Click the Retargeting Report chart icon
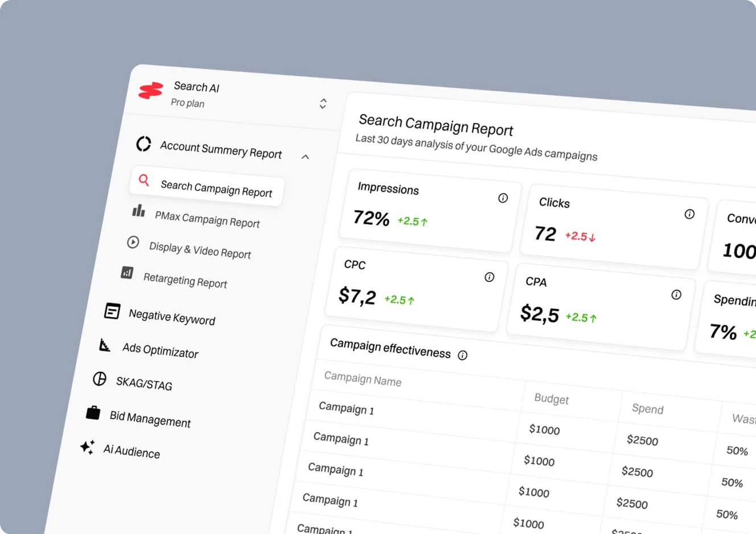 (x=127, y=273)
